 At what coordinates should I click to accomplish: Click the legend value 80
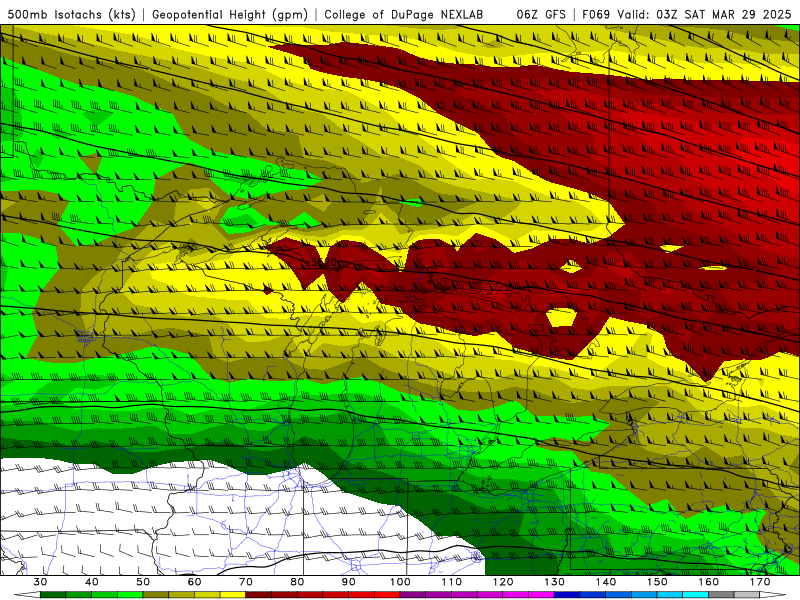(x=297, y=582)
